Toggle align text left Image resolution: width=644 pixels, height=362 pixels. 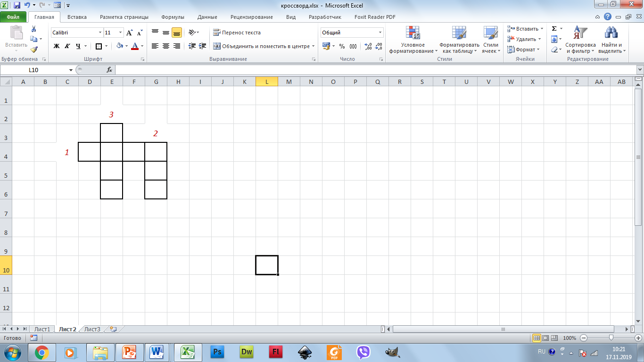(x=155, y=46)
